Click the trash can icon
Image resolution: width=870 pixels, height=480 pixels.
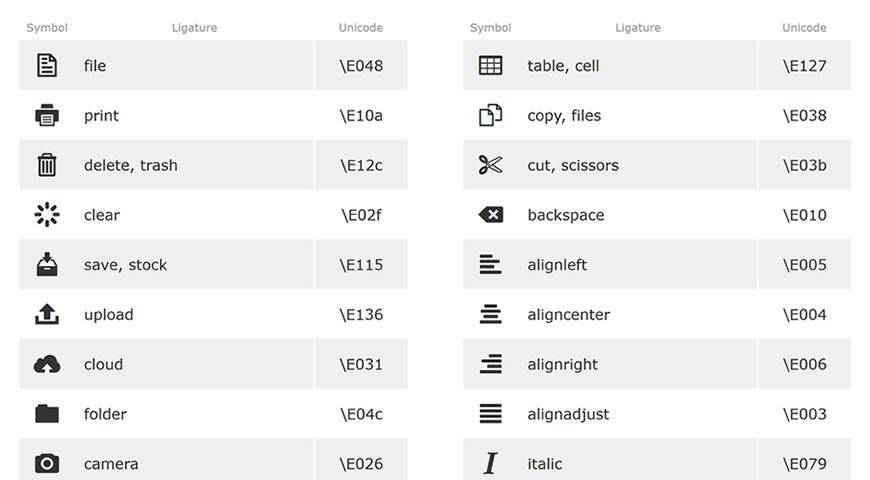coord(47,165)
